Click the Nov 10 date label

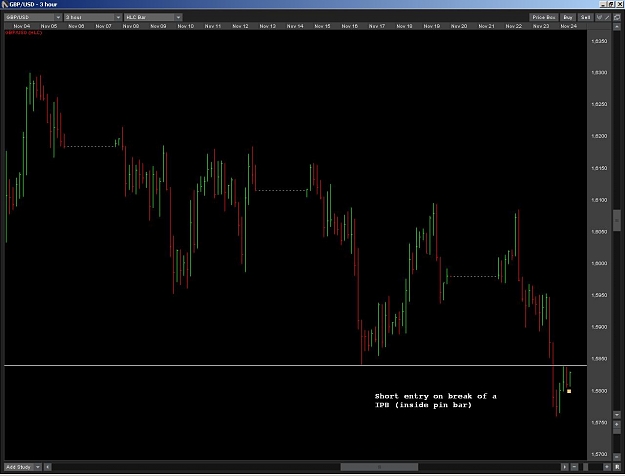pos(186,26)
